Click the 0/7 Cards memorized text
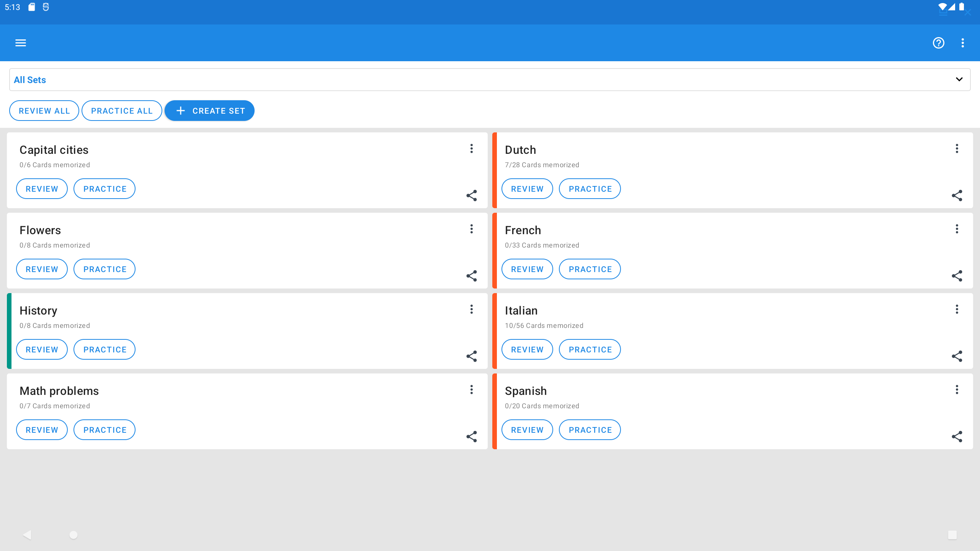Viewport: 980px width, 551px height. pyautogui.click(x=55, y=406)
